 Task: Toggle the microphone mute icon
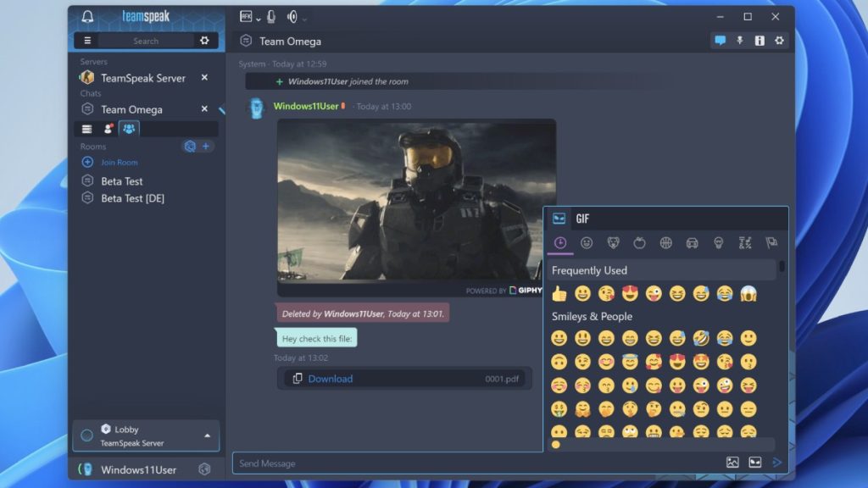(271, 17)
